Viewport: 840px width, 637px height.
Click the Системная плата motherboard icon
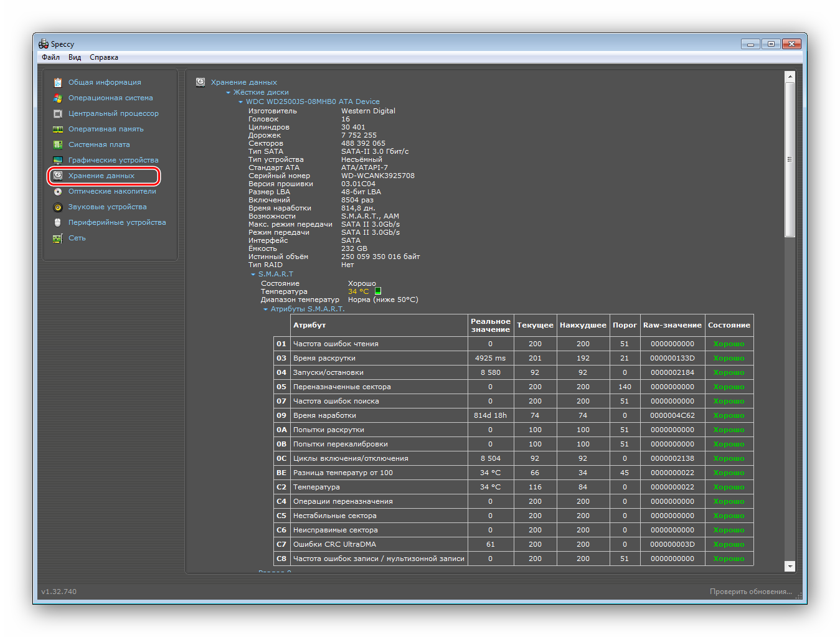tap(58, 144)
